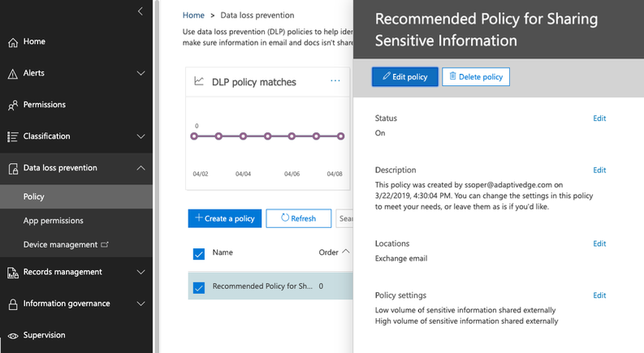Click the 'Low volume of sensitive information' text
Viewport: 644px width, 353px height.
tap(465, 310)
